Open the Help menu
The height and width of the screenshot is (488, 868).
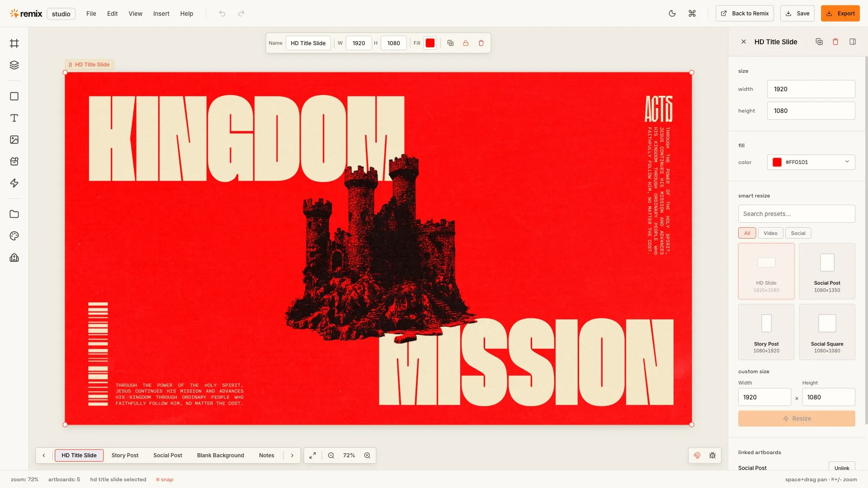[187, 14]
